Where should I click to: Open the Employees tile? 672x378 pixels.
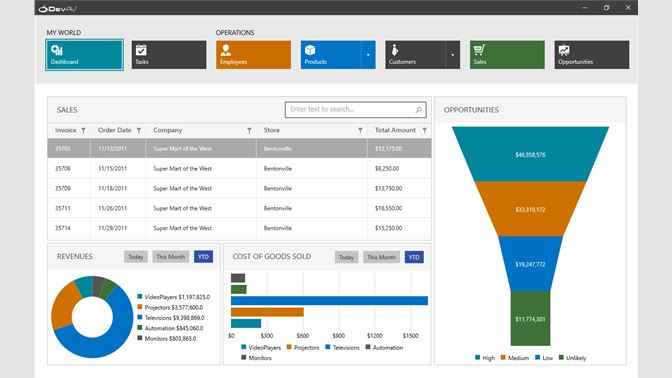pos(253,55)
